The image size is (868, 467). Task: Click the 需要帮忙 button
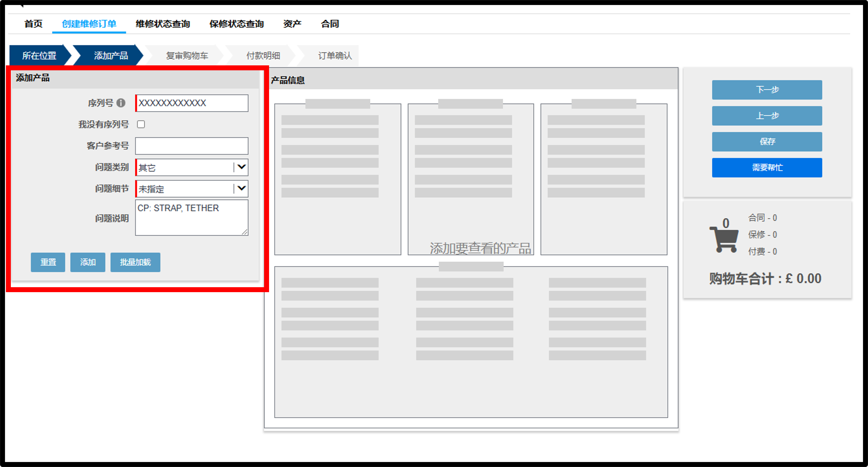(767, 168)
